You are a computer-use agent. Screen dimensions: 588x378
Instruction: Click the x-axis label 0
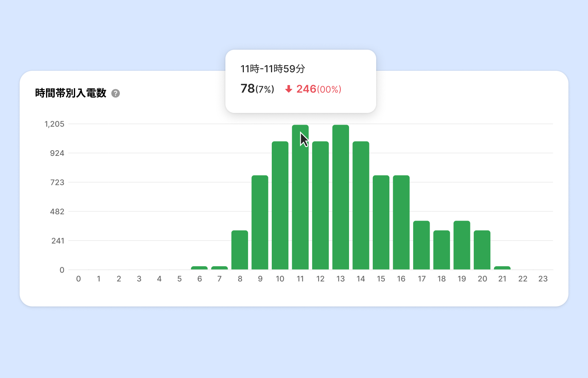coord(78,279)
